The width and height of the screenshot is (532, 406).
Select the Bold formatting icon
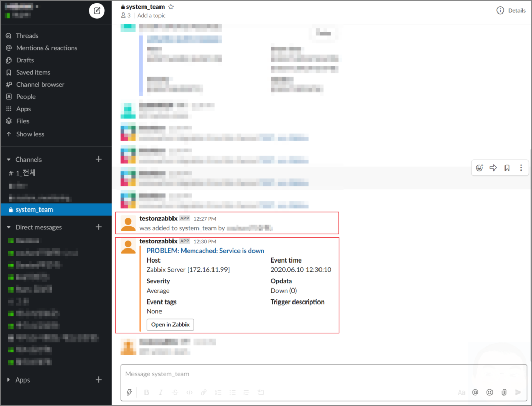(x=146, y=392)
